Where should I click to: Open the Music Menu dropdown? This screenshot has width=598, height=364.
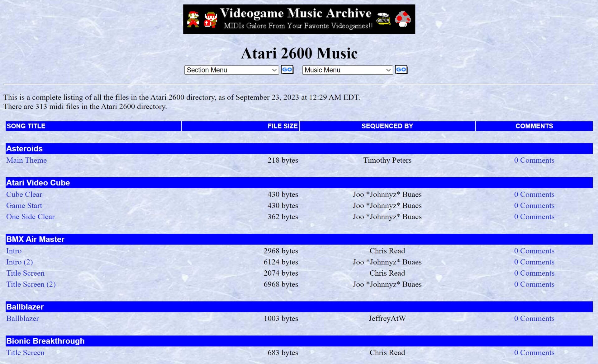click(347, 70)
